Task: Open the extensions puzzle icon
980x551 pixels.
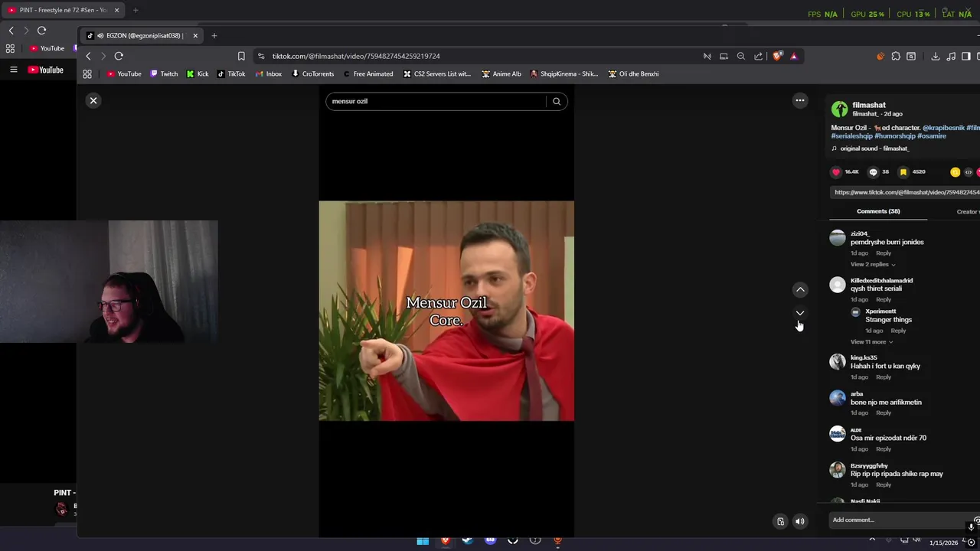Action: click(896, 56)
